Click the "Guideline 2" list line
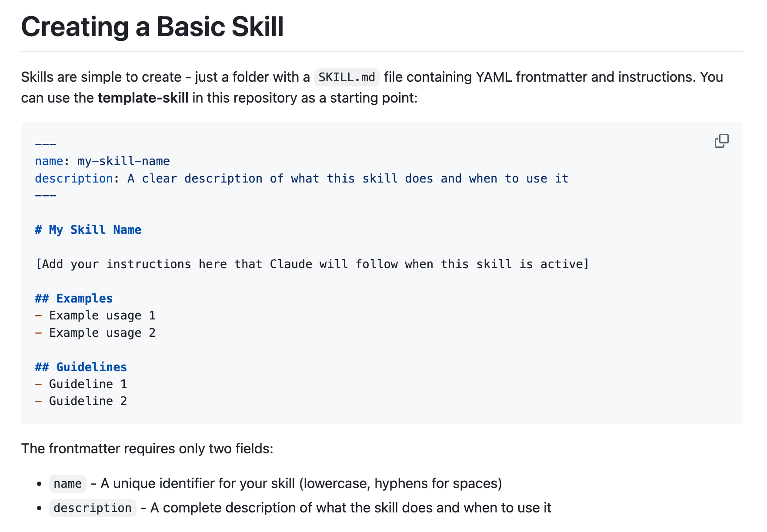 point(88,401)
